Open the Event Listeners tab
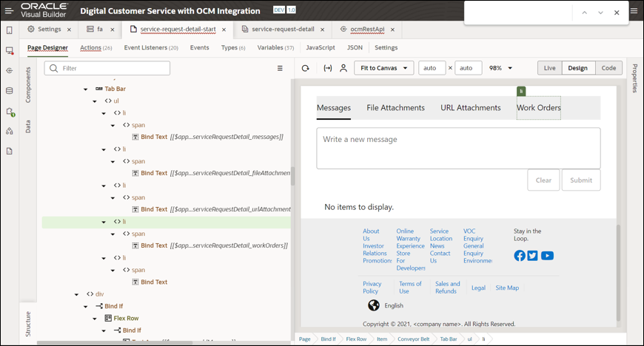The image size is (644, 346). point(151,47)
